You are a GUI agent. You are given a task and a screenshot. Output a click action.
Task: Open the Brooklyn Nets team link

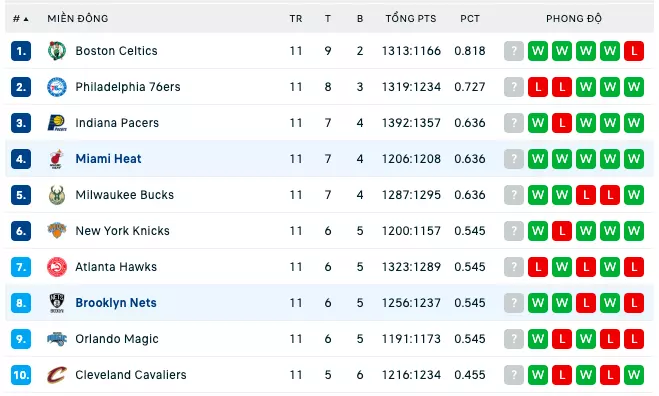116,303
